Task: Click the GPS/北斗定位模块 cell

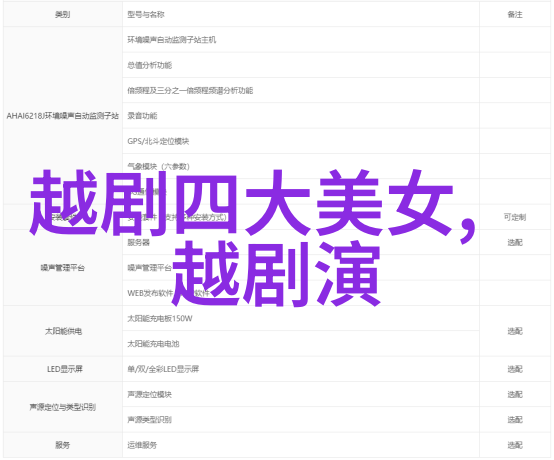Action: 301,141
